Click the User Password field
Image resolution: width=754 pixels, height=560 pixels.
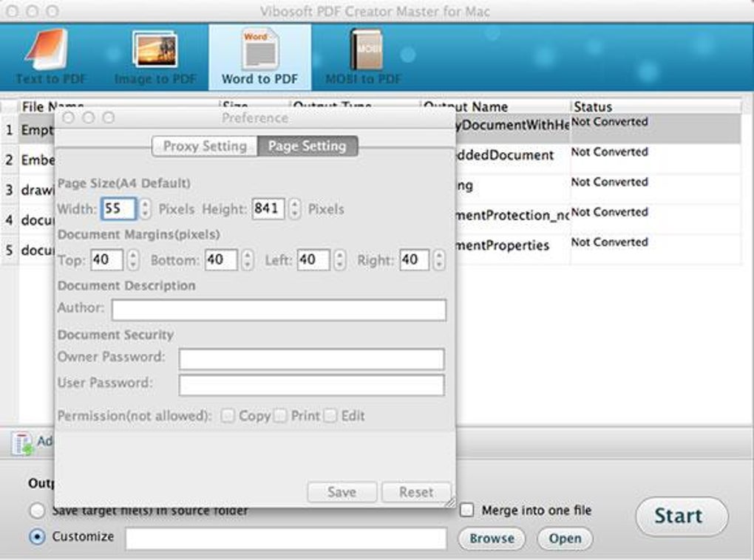tap(312, 385)
